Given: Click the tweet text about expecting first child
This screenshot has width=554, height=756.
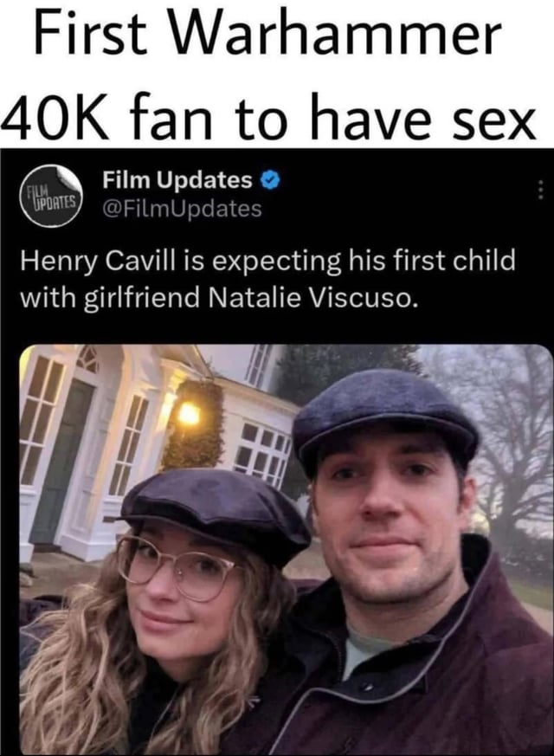Looking at the screenshot, I should pos(267,279).
